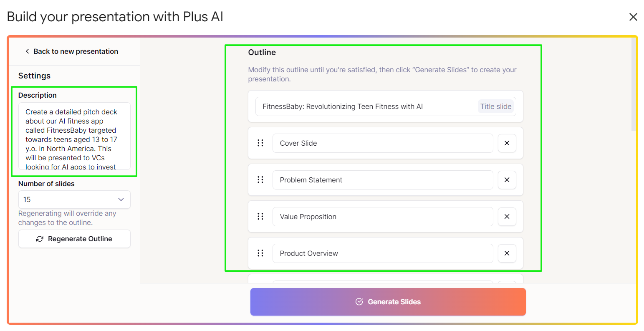Delete the Problem Statement slide entry

(x=507, y=180)
